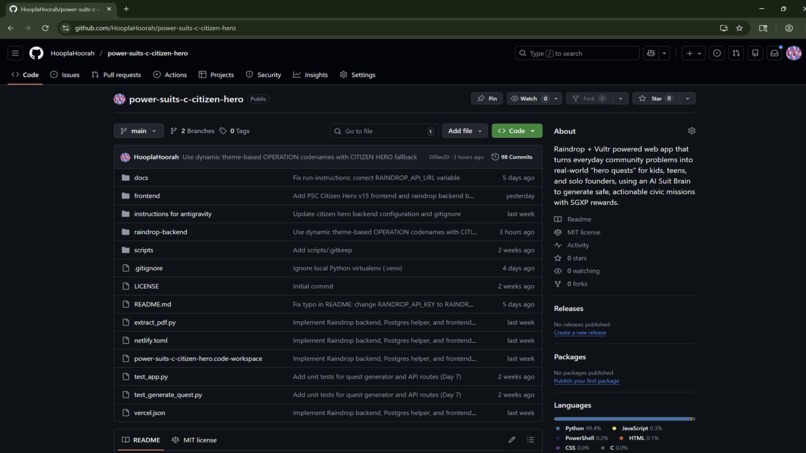Expand the Copilot dropdown arrow in header
The image size is (806, 453).
(x=664, y=53)
